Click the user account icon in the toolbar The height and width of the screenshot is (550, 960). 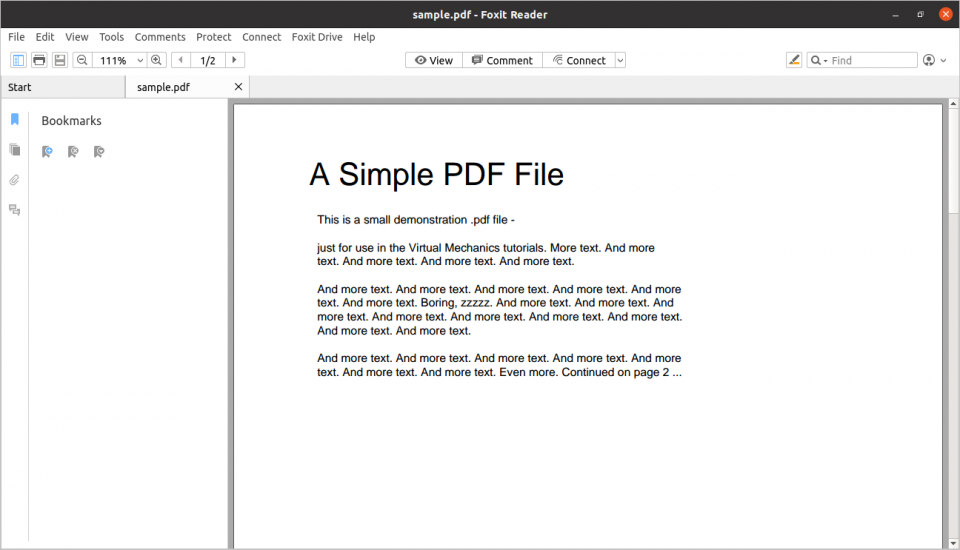point(929,60)
